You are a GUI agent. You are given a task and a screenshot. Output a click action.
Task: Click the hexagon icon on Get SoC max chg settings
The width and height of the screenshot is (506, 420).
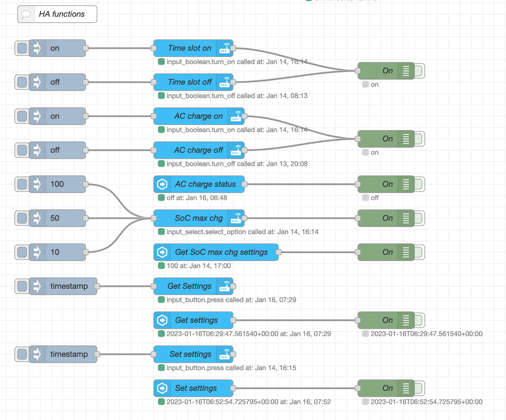pos(162,252)
